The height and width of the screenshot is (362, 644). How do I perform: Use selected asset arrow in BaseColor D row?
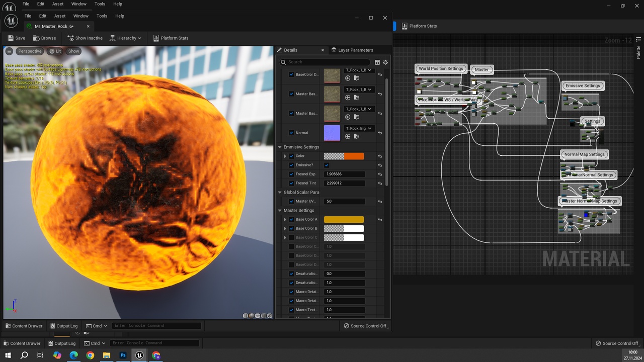coord(348,78)
